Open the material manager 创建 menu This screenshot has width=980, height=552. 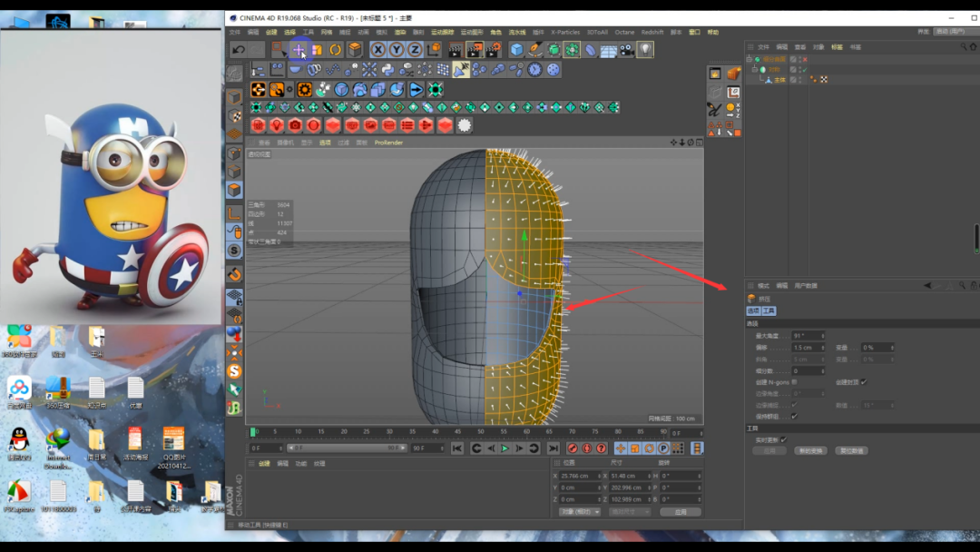(x=264, y=464)
